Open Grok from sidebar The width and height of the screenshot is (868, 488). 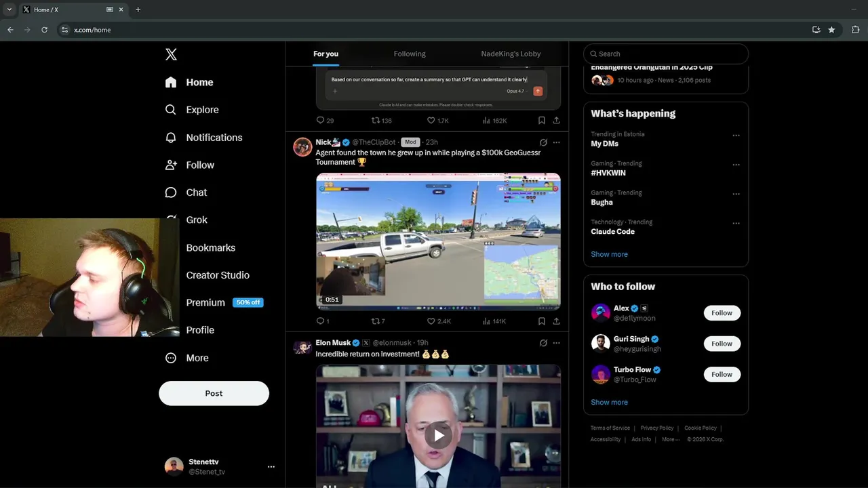tap(197, 220)
